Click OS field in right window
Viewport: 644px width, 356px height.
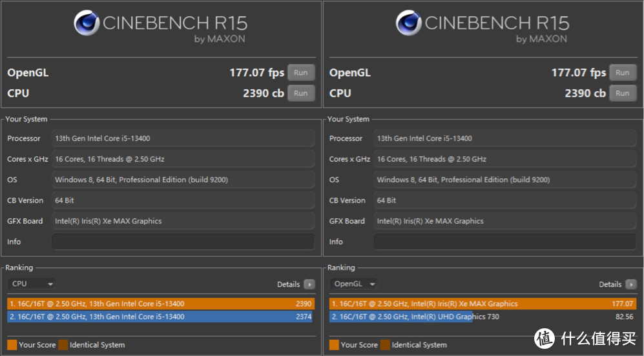[x=505, y=180]
